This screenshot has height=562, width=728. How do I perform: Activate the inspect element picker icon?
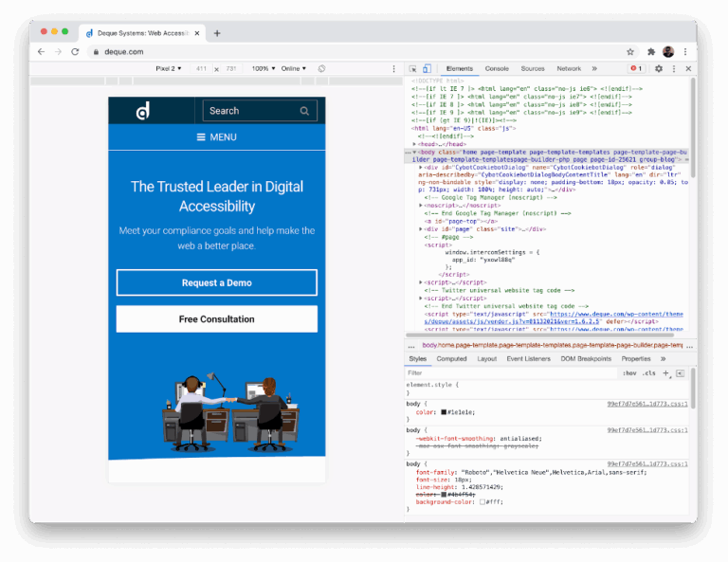click(x=412, y=68)
